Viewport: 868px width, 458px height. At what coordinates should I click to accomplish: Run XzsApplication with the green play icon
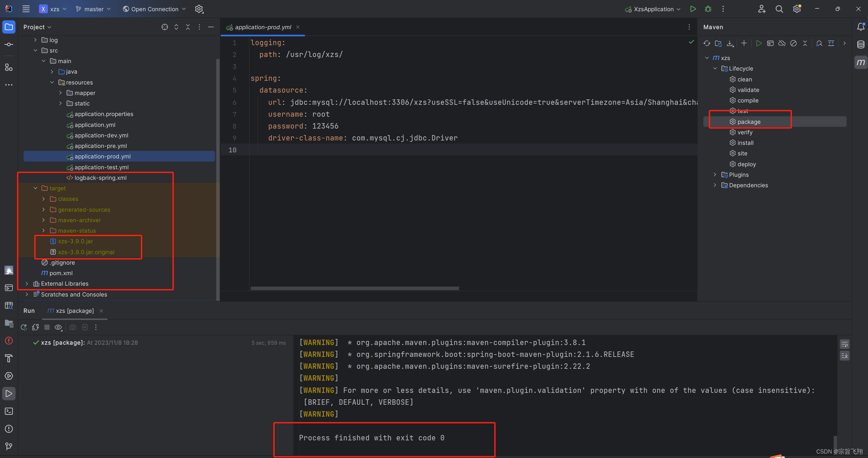tap(693, 9)
